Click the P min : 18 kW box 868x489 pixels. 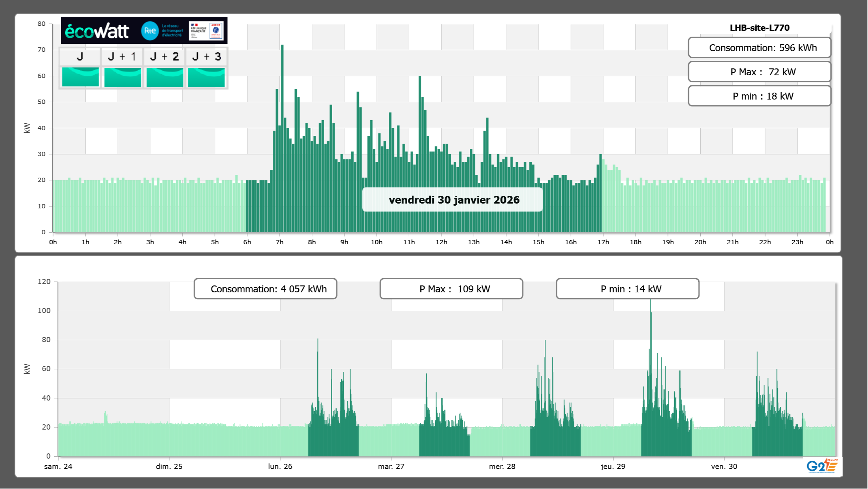tap(759, 96)
